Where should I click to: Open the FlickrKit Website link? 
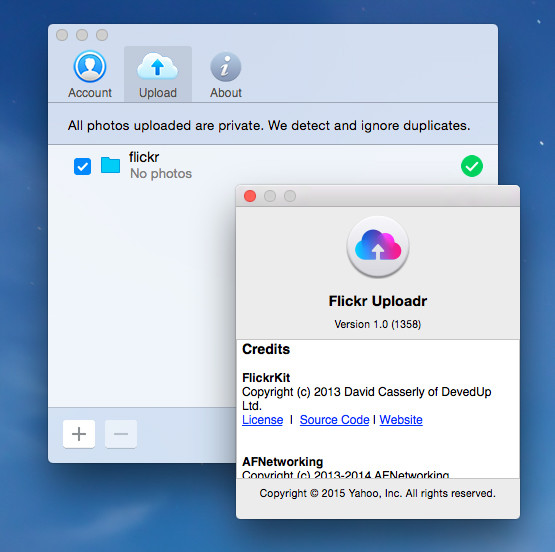click(401, 420)
